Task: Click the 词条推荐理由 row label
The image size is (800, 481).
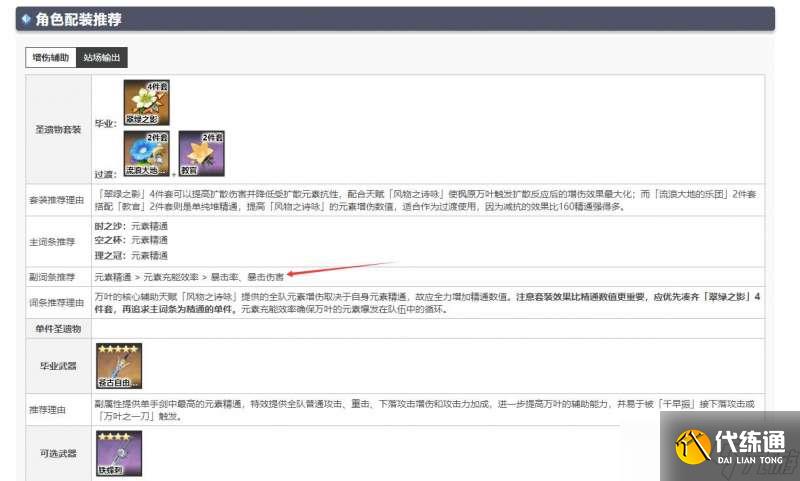Action: coord(56,302)
